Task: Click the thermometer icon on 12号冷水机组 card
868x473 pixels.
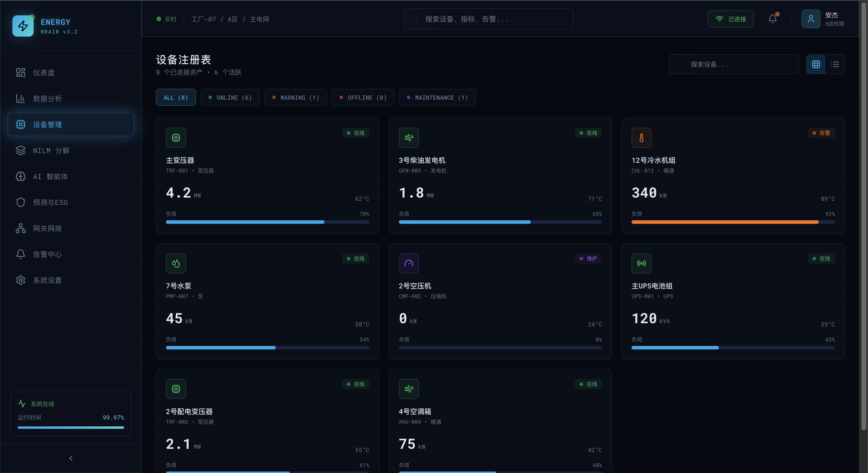Action: coord(641,138)
